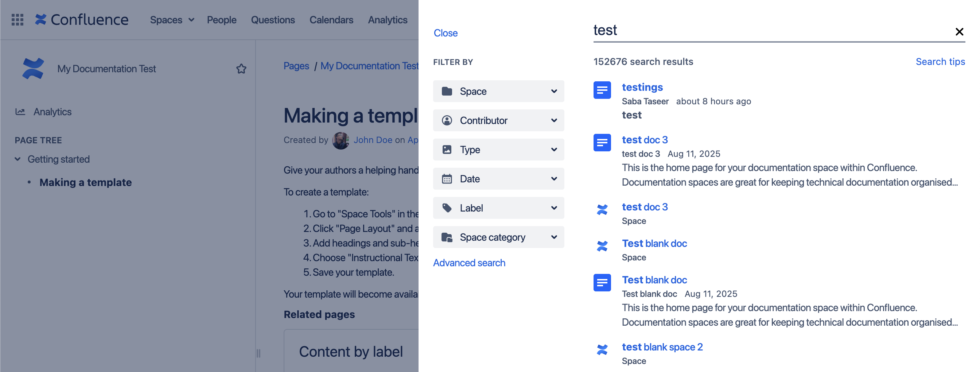Screen dimensions: 980x372
Task: Open the Date filter dropdown
Action: click(498, 179)
